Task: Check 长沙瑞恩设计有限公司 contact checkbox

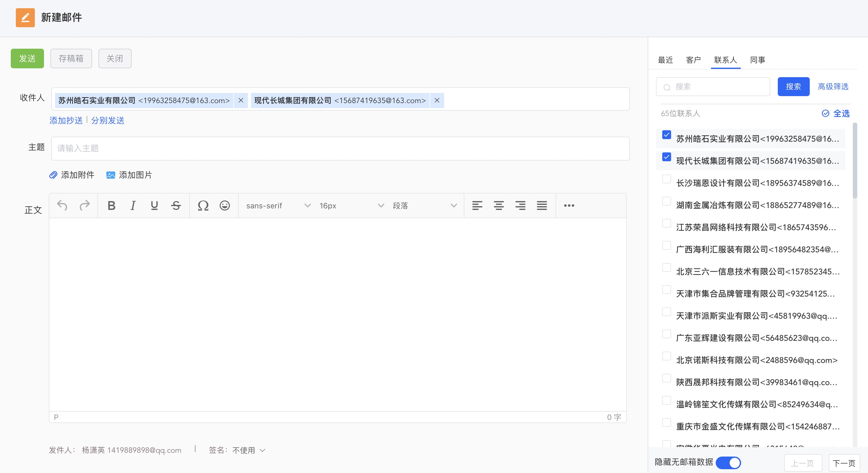Action: tap(666, 180)
